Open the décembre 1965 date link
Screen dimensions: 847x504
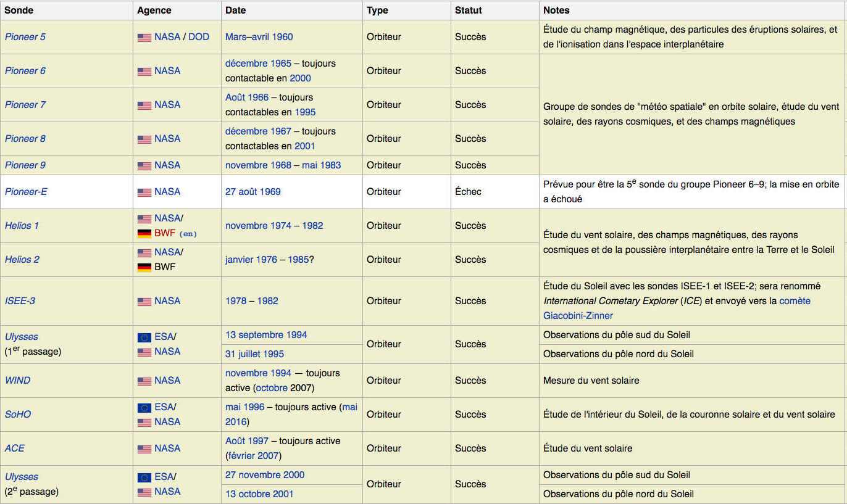pyautogui.click(x=258, y=64)
